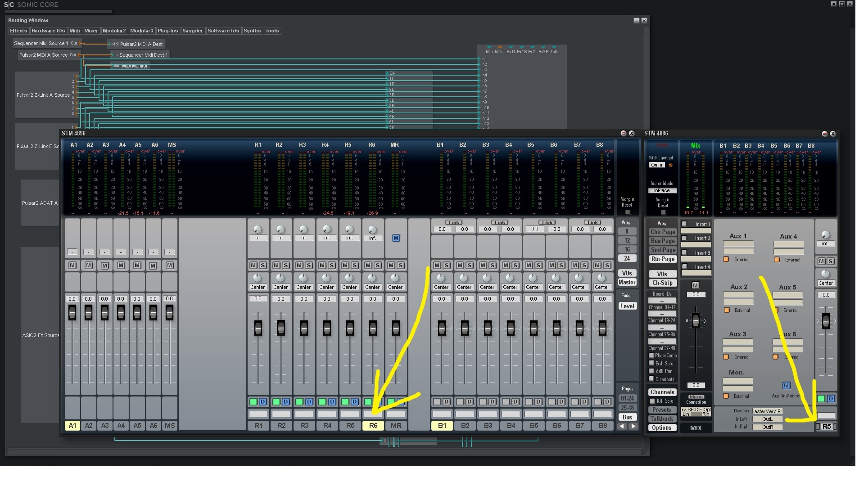
Task: Open Channel 13-24 board ID selector
Action: [662, 314]
